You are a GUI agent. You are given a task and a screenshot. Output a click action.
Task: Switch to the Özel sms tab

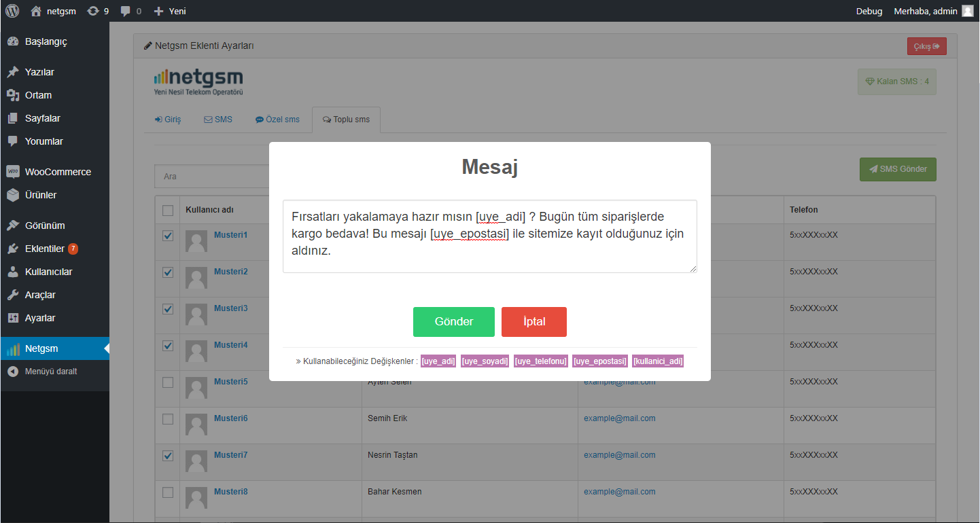click(277, 120)
